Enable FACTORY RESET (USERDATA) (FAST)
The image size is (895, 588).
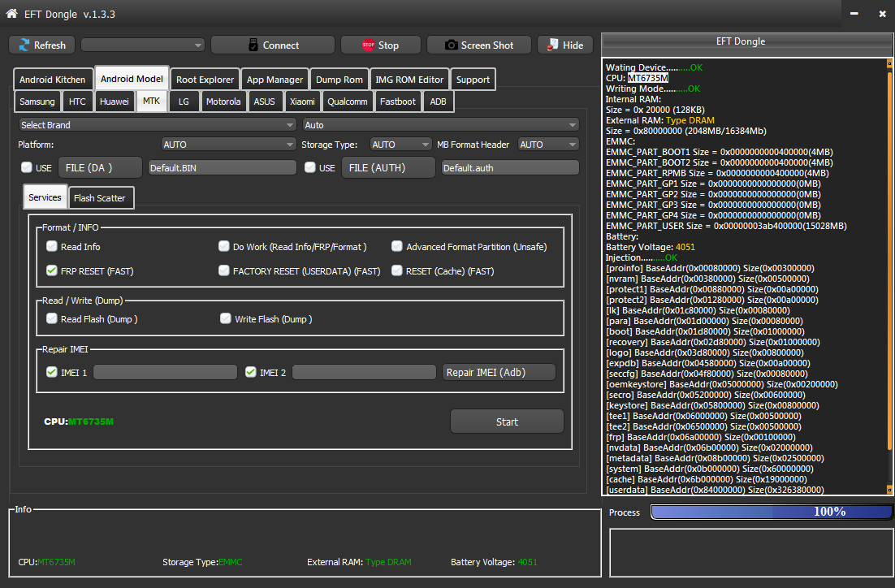click(x=224, y=270)
